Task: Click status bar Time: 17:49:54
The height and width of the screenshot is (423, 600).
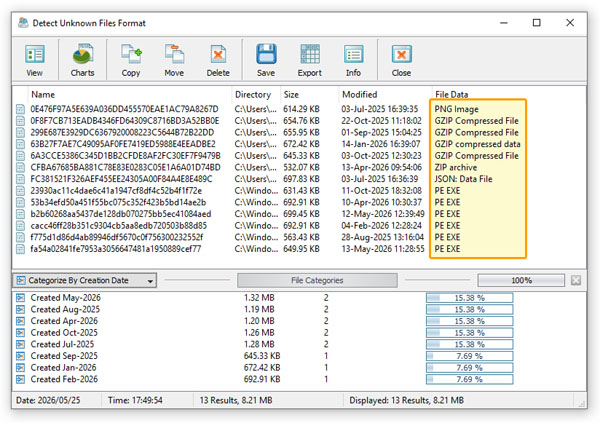Action: [135, 401]
